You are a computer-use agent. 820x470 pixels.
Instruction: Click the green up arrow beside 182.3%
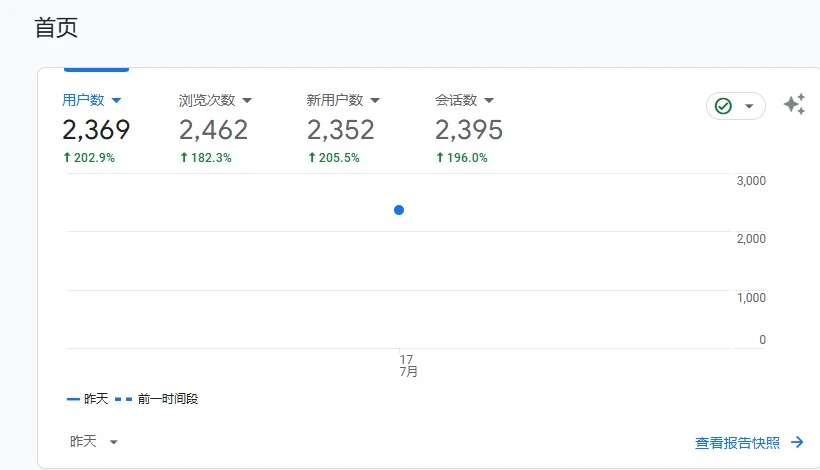pyautogui.click(x=184, y=158)
